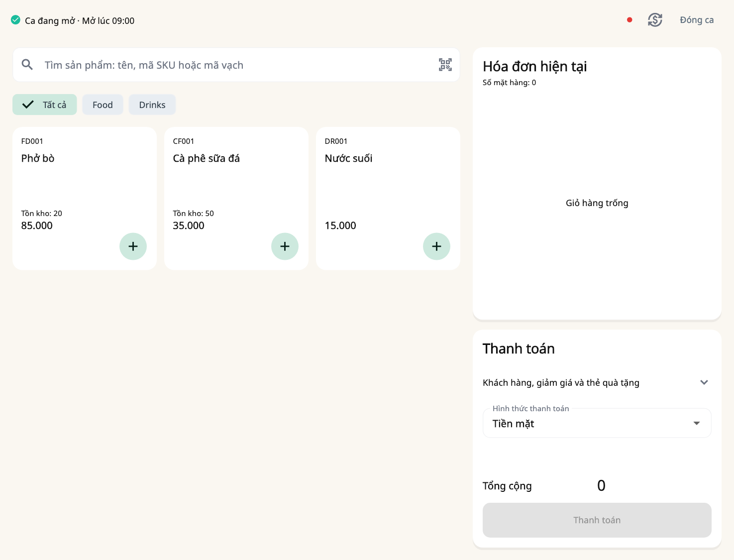Click the red status dot indicator
Image resolution: width=734 pixels, height=560 pixels.
629,20
